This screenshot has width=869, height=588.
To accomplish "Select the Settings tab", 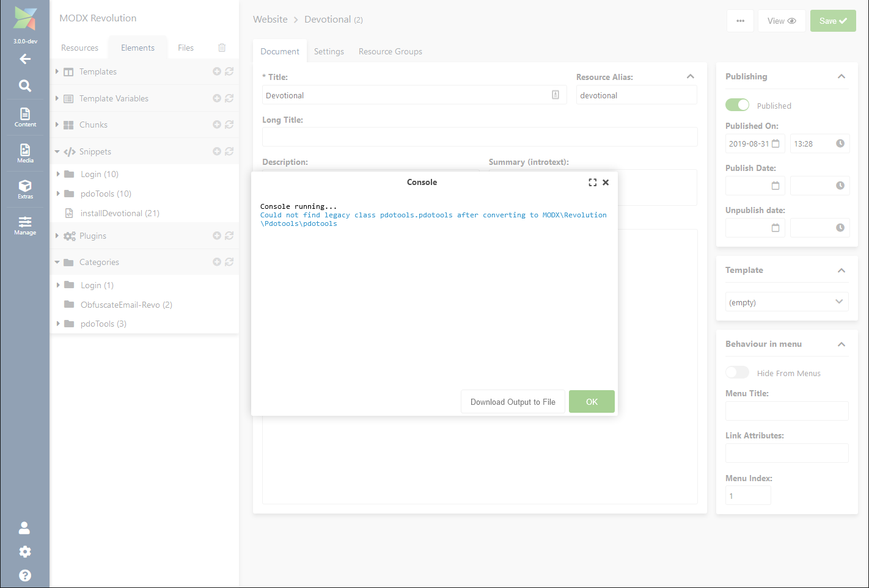I will click(329, 51).
